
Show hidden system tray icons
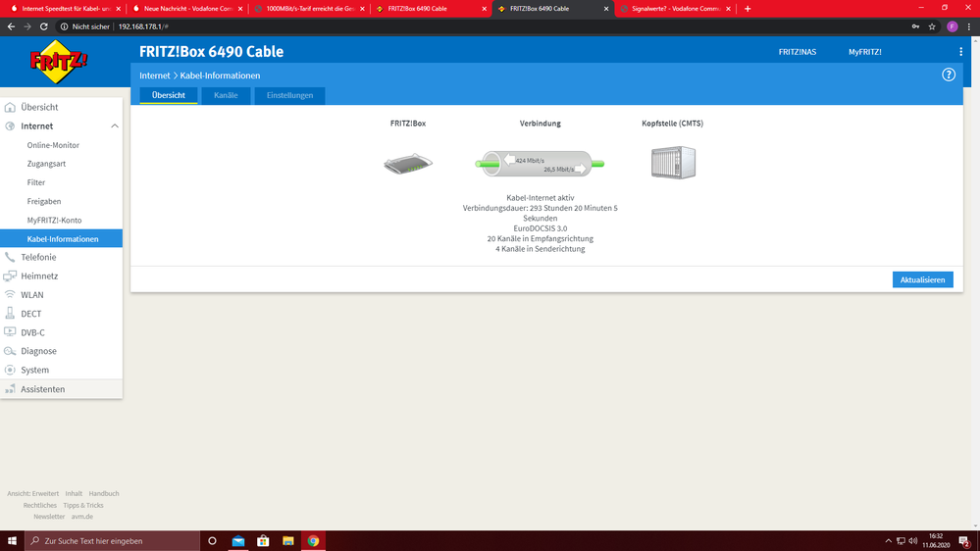(888, 541)
